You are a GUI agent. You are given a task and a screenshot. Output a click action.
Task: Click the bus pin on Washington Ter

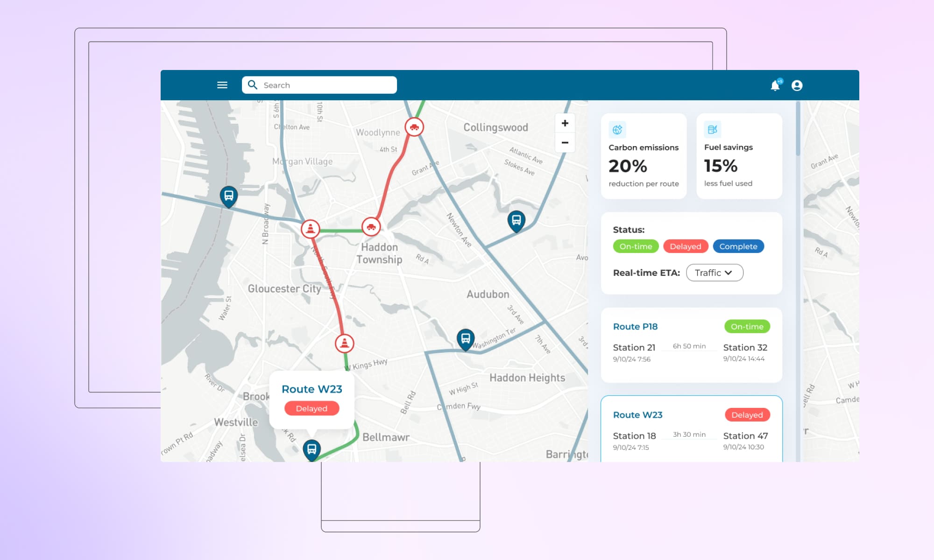click(466, 338)
